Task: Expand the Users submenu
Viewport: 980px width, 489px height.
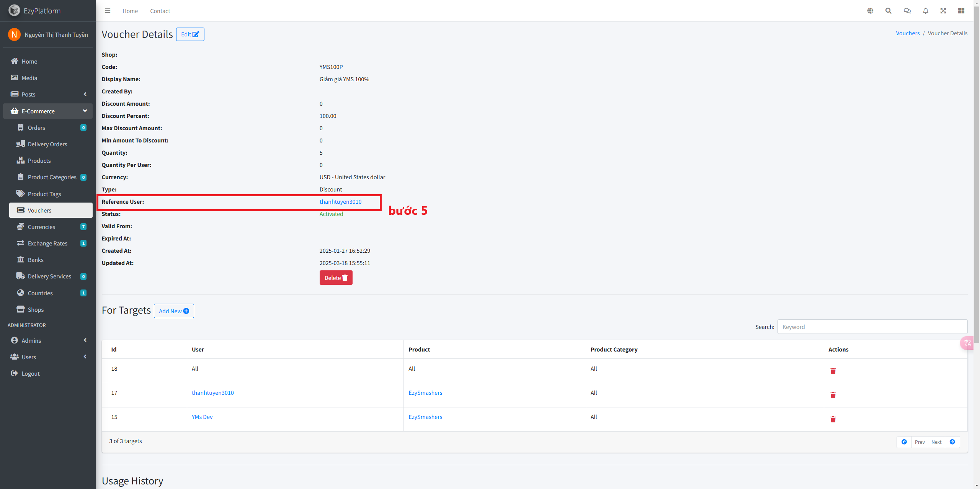Action: tap(48, 357)
